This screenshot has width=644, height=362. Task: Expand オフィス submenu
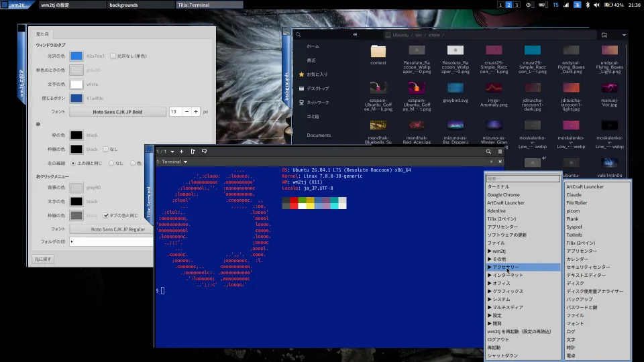pos(523,283)
